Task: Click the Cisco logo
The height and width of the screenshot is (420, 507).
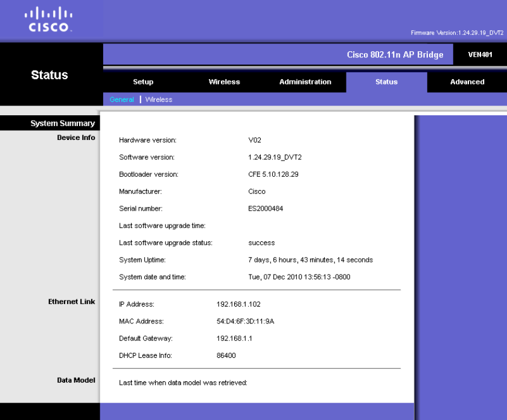Action: [48, 19]
